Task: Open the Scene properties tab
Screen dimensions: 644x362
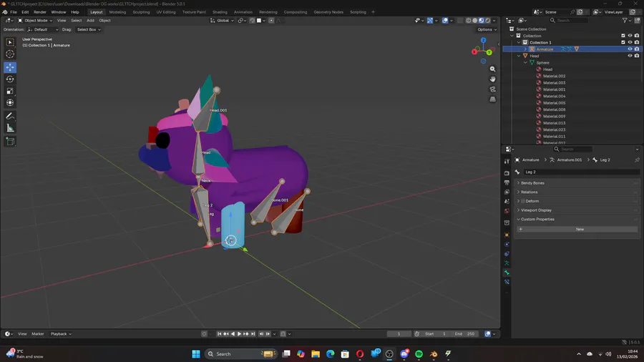Action: pos(507,202)
